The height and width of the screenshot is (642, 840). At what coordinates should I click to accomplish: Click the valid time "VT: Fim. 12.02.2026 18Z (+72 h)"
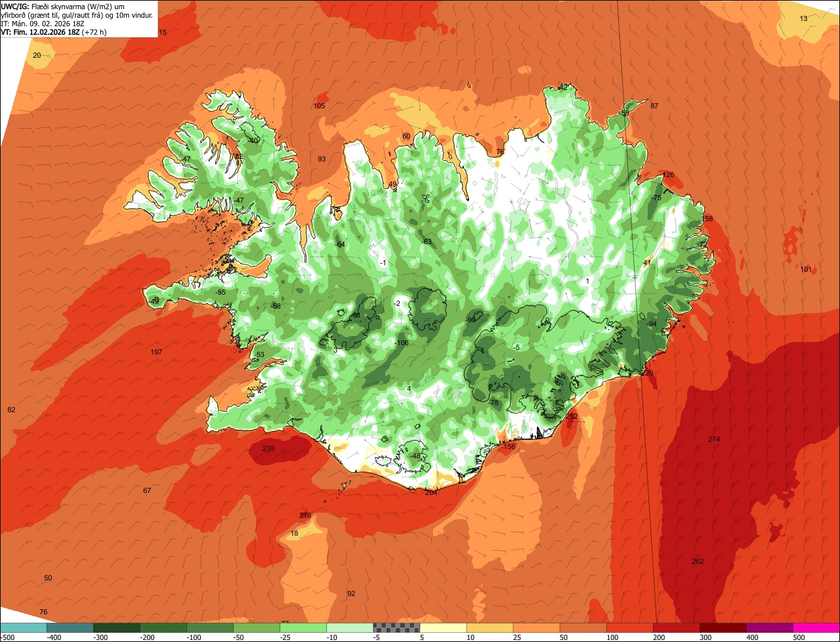(x=55, y=31)
